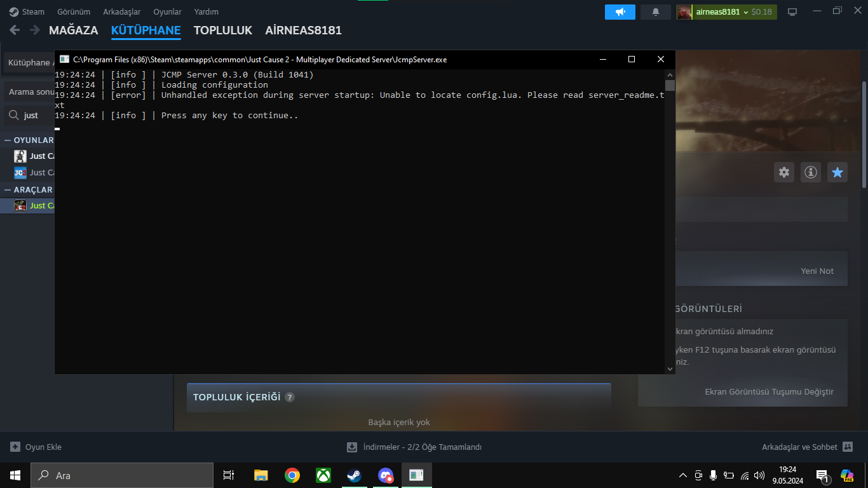Viewport: 868px width, 488px height.
Task: Click the "Unhandled exception" error line
Action: pos(360,100)
